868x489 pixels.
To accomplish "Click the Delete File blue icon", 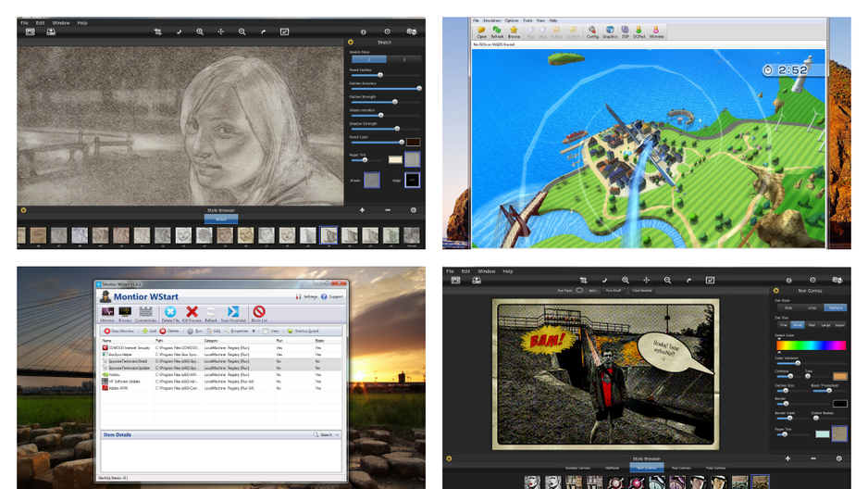I will [170, 312].
